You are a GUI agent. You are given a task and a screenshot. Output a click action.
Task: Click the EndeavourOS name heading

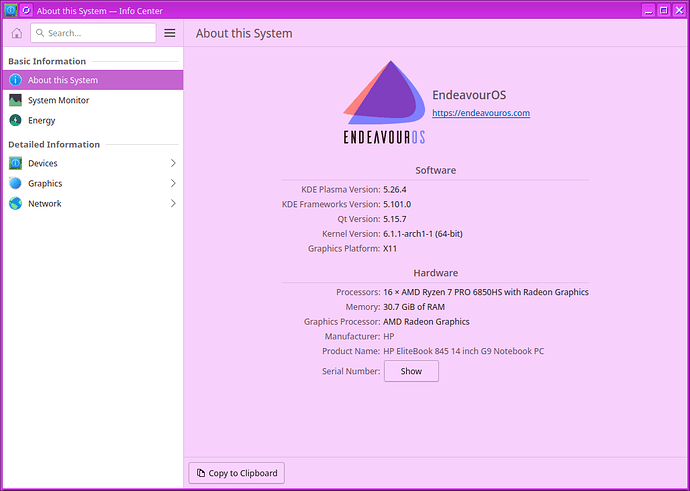tap(469, 95)
